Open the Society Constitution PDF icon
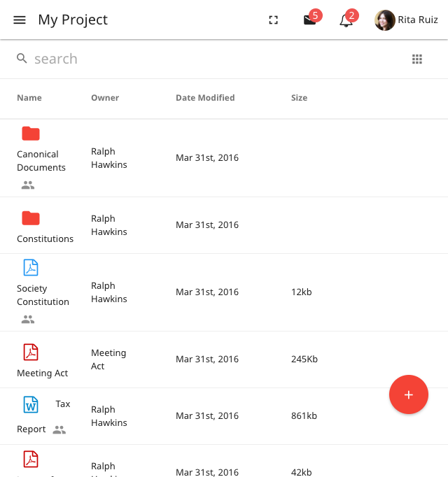The height and width of the screenshot is (477, 448). (x=31, y=267)
